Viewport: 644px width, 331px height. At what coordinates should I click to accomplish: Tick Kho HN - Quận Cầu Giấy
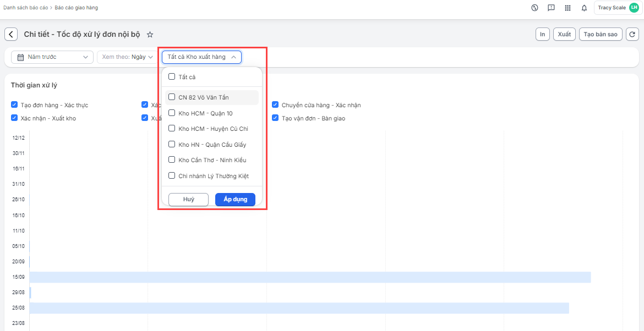172,145
